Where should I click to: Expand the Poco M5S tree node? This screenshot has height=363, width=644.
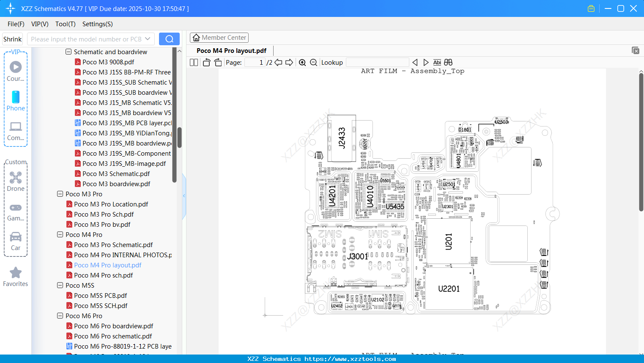point(60,285)
